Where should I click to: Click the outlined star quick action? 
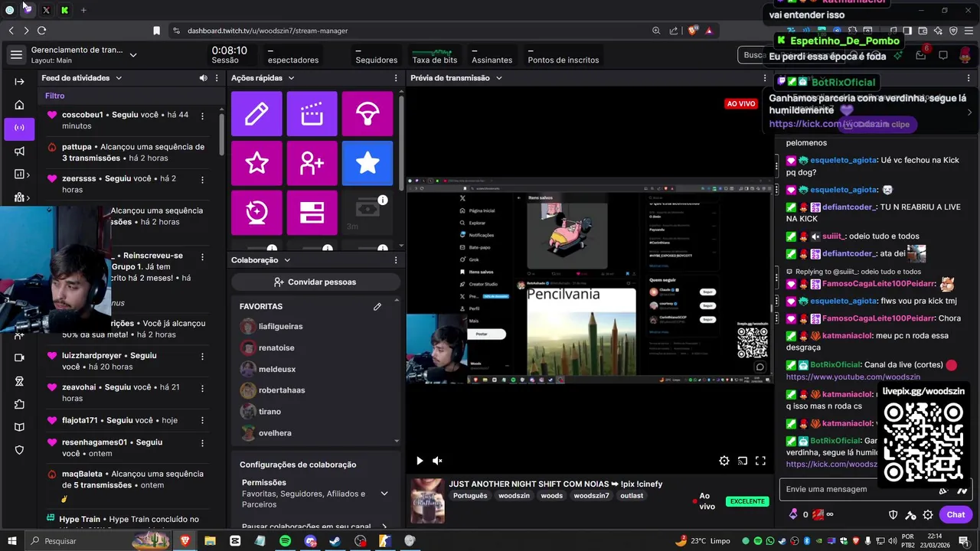(x=256, y=163)
